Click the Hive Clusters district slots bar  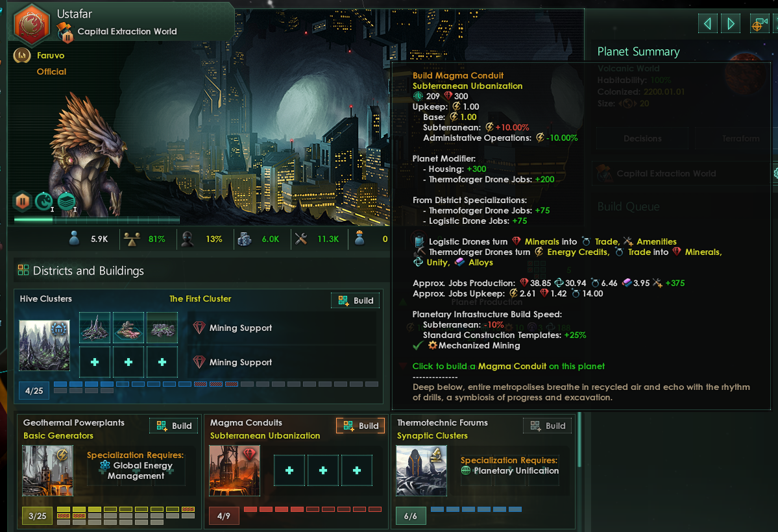click(216, 387)
